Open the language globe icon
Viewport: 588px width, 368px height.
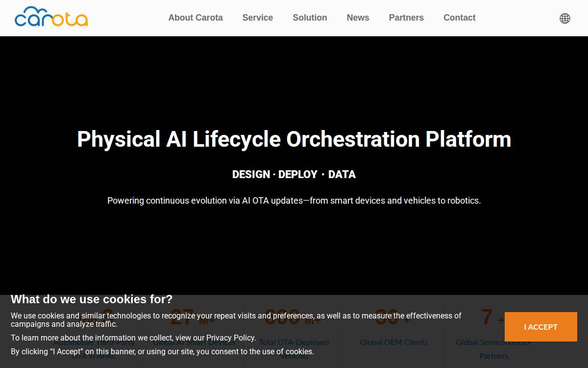coord(565,18)
